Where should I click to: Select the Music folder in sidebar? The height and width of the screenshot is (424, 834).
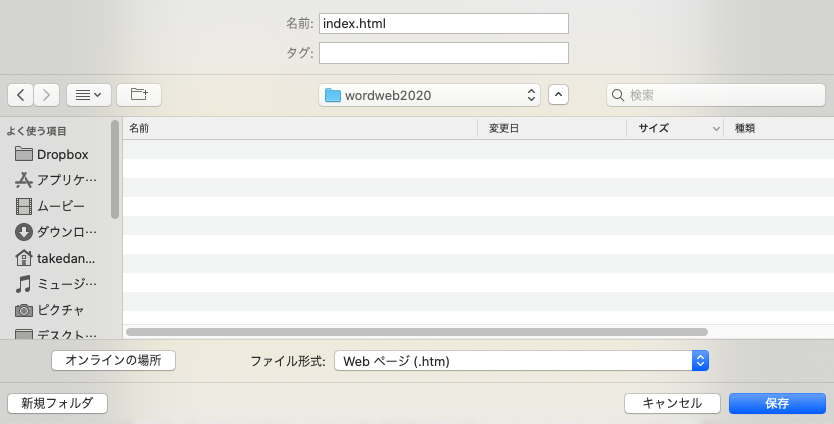tap(66, 284)
